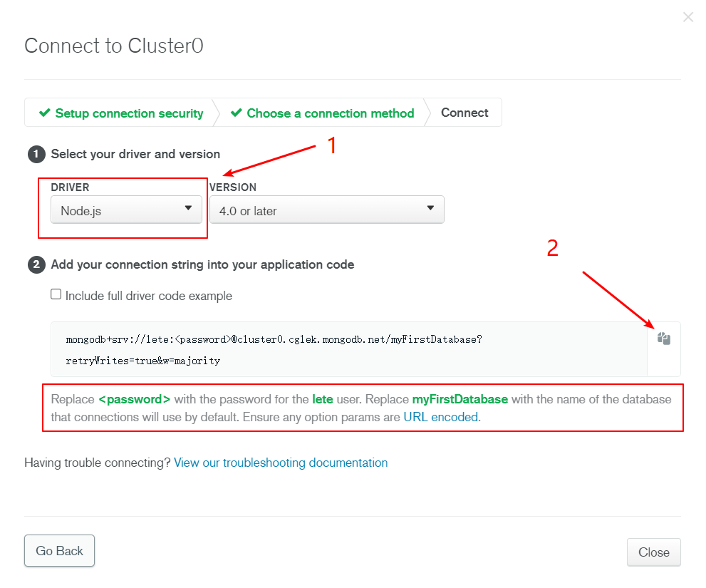Copy the MongoDB connection string
Viewport: 706px width, 588px height.
(664, 339)
